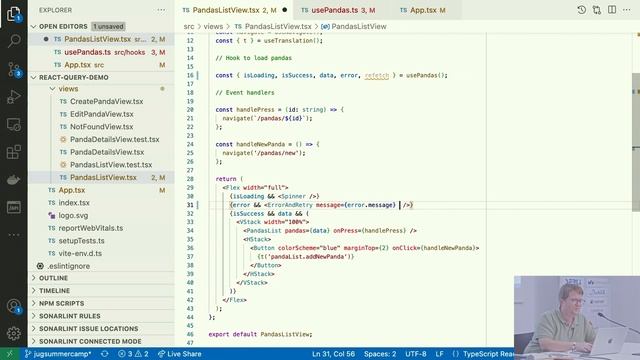Open the Docker whale view
The width and height of the screenshot is (640, 360).
pos(14,180)
